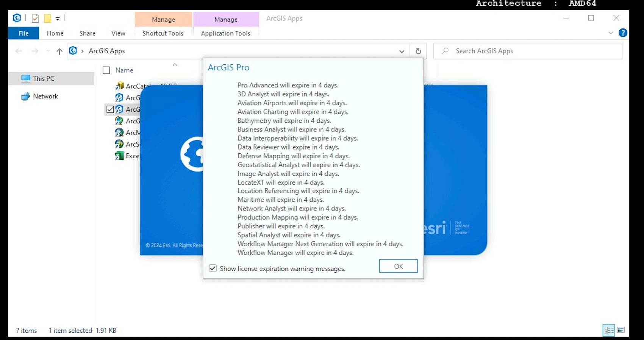Click the ArcMap magnifier globe shortcut icon
Screen dimensions: 644x340
(x=119, y=133)
